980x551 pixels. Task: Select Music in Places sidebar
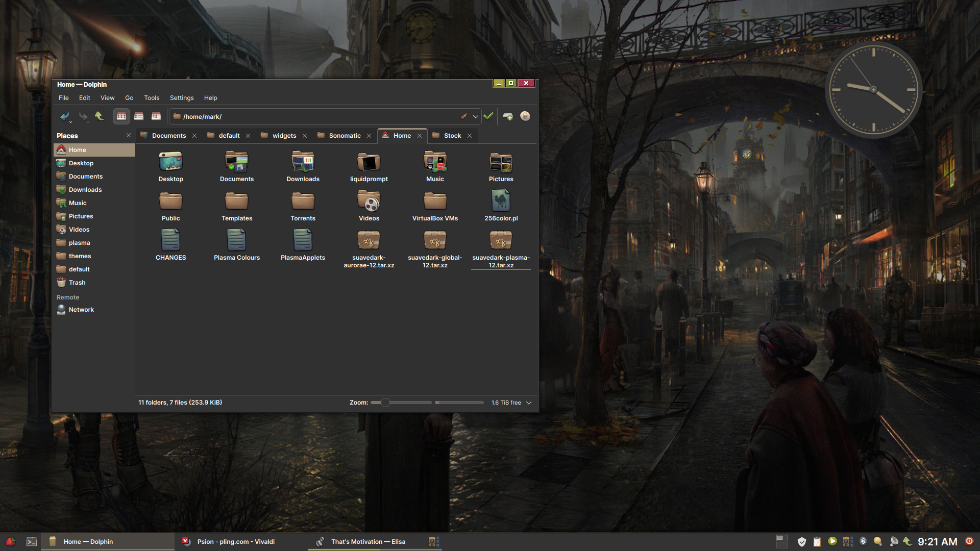tap(94, 203)
